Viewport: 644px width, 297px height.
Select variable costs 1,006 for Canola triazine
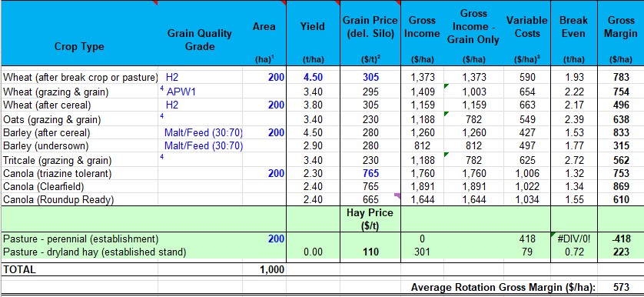click(527, 173)
